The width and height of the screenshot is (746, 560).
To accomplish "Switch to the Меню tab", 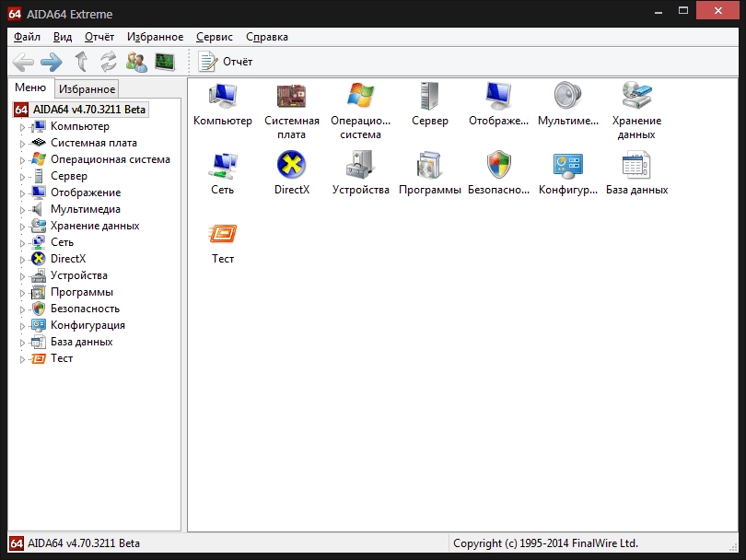I will pyautogui.click(x=30, y=87).
